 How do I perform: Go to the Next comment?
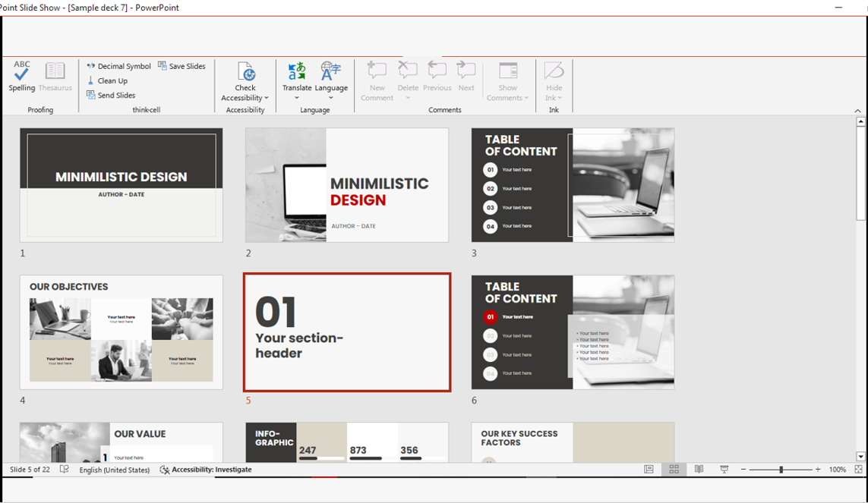click(x=466, y=77)
